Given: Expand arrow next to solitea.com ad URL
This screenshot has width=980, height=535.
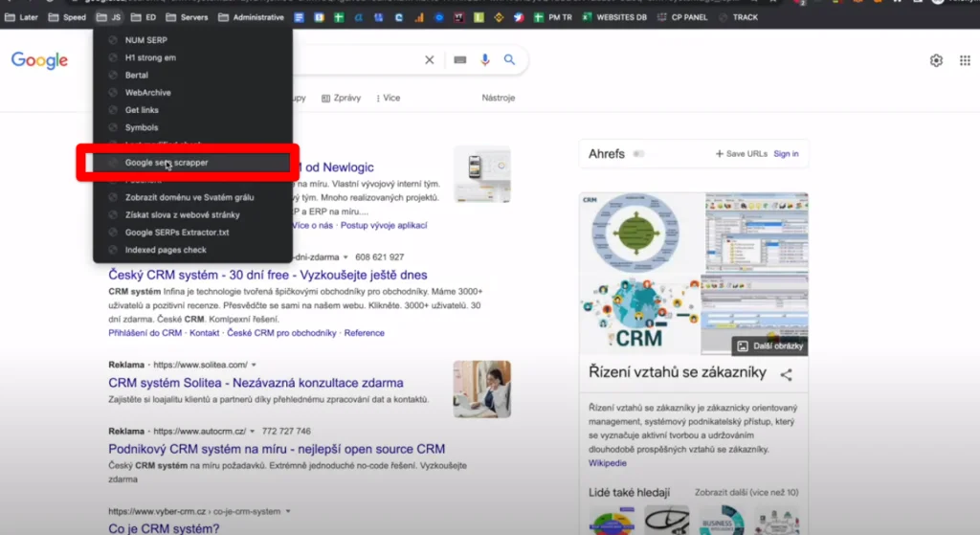Looking at the screenshot, I should point(254,365).
